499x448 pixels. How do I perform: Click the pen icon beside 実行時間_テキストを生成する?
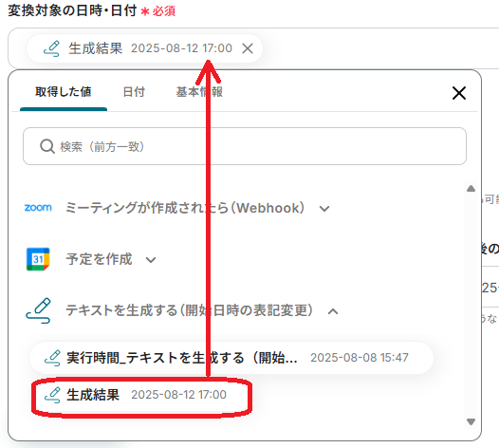[x=52, y=358]
